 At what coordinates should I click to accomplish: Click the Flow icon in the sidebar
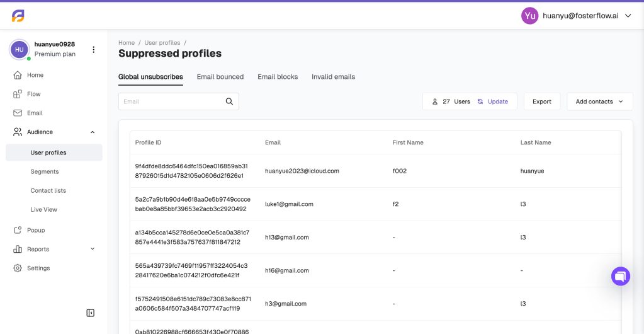(17, 94)
